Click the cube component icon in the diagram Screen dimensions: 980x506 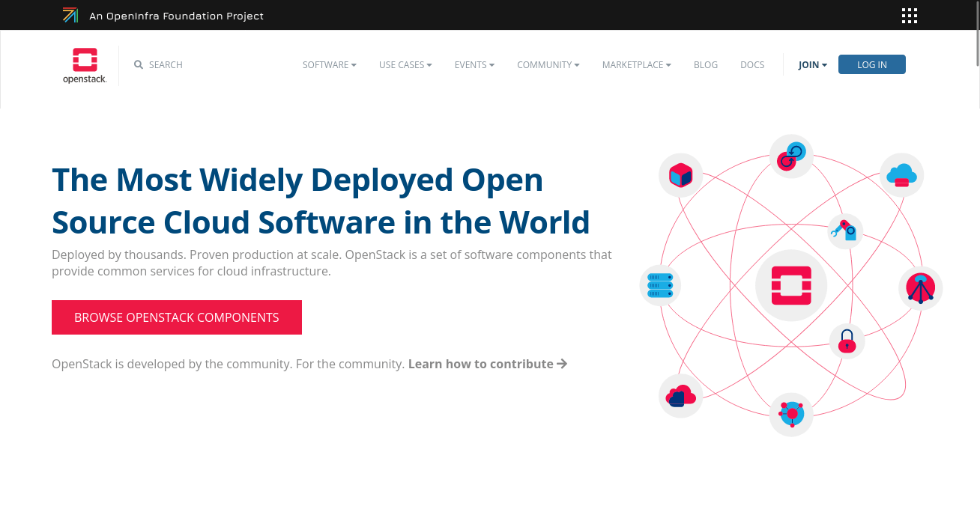click(680, 174)
